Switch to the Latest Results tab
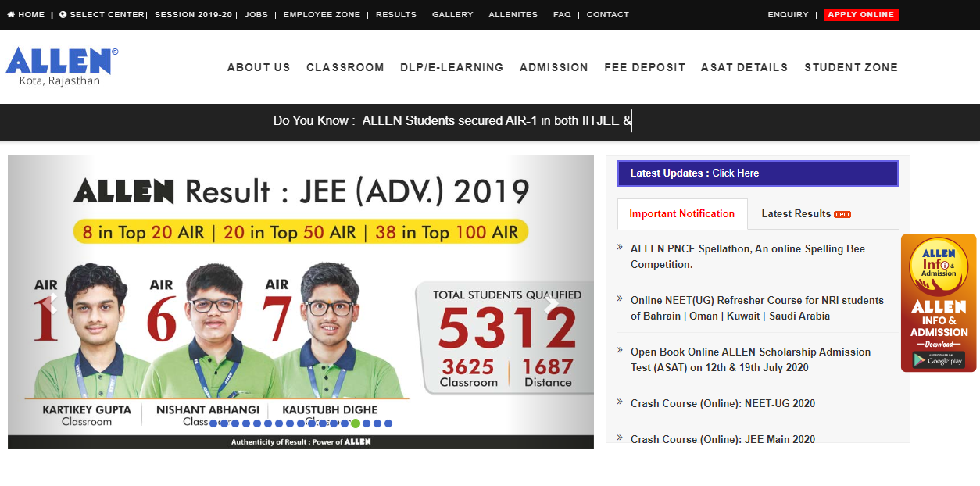This screenshot has width=980, height=486. 805,214
